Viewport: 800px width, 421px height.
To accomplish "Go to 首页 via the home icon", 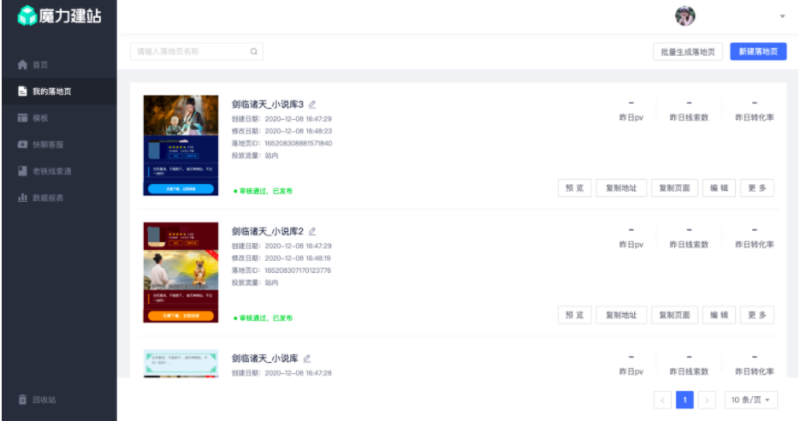I will pyautogui.click(x=22, y=65).
